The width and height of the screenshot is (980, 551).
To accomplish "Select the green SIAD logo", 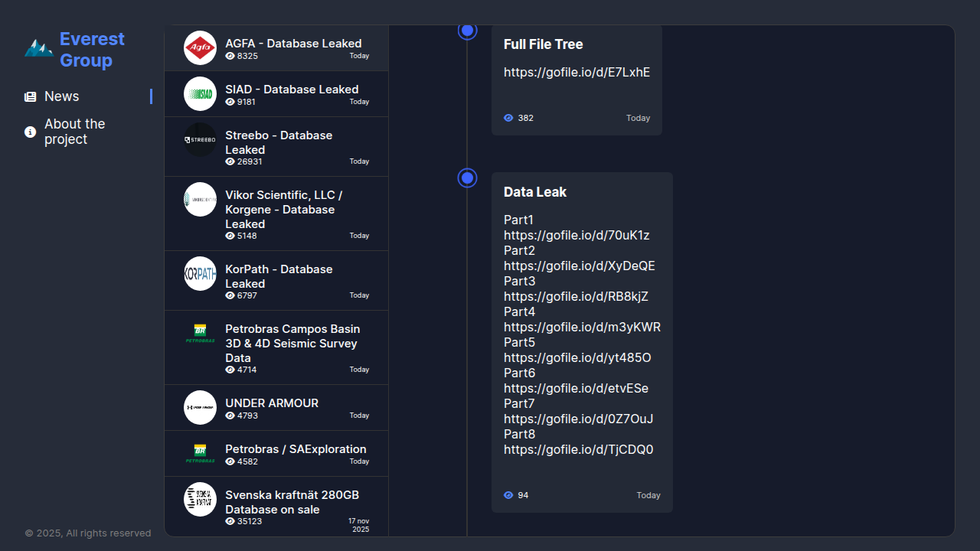I will tap(200, 93).
